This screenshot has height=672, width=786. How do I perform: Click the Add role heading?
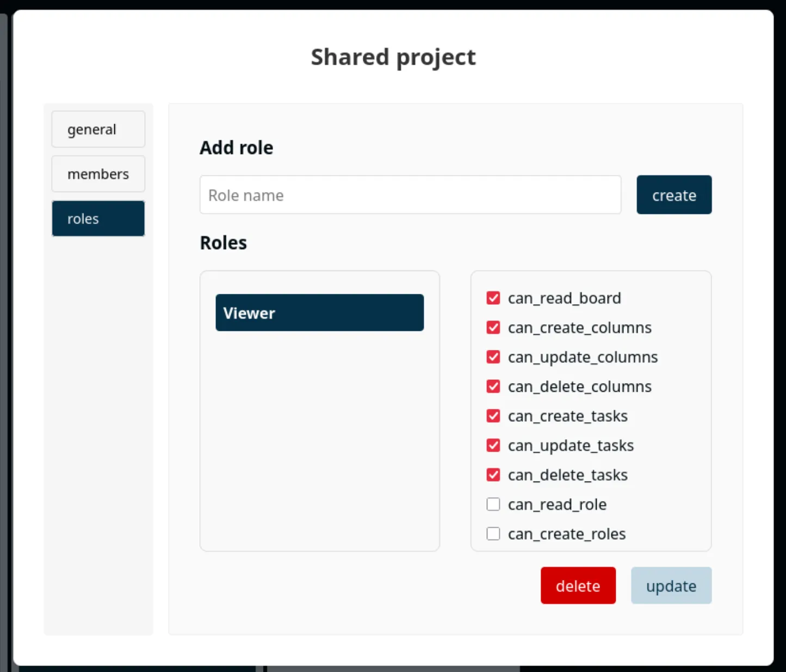(237, 147)
